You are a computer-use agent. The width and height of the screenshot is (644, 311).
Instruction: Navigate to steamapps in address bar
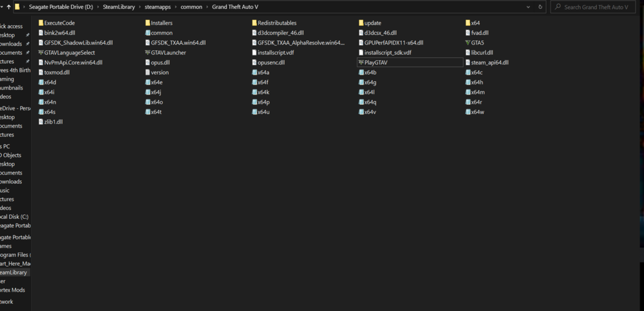coord(158,7)
